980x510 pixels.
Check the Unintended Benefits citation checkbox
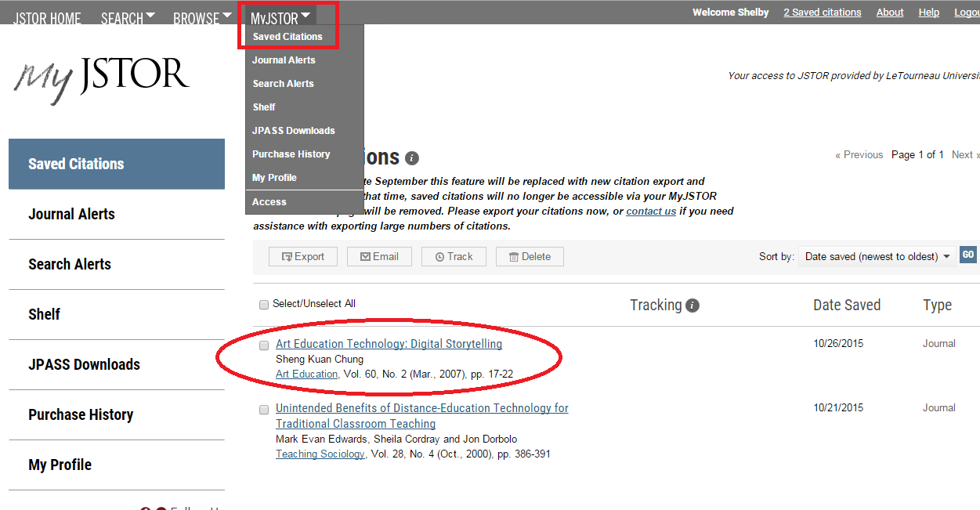click(264, 409)
